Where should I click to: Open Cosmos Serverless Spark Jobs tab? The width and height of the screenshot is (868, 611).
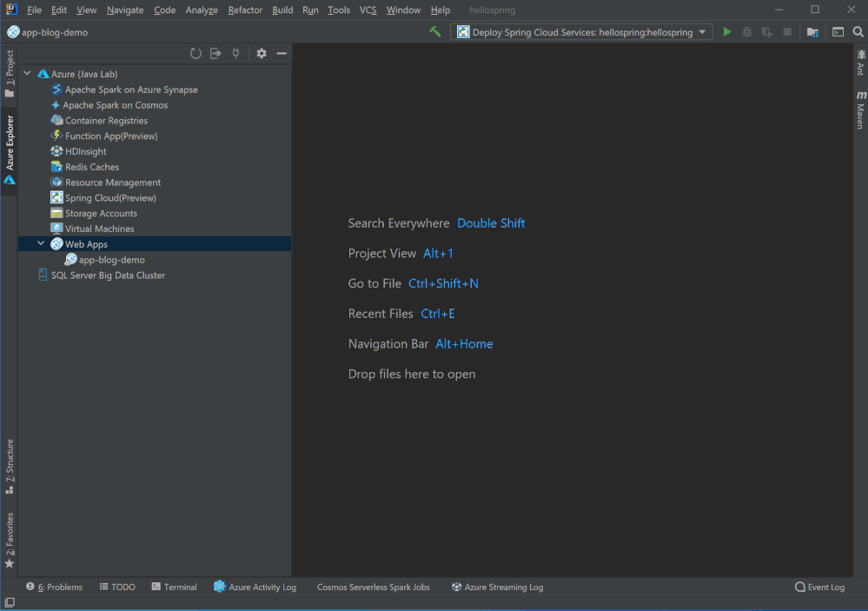click(x=373, y=588)
